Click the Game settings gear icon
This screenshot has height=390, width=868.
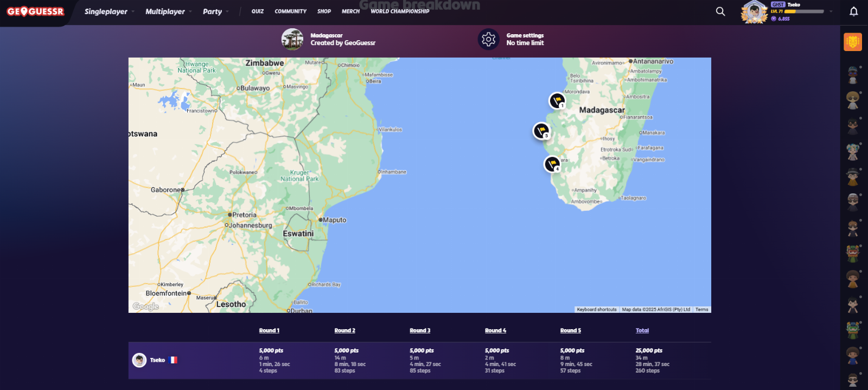[x=488, y=39]
